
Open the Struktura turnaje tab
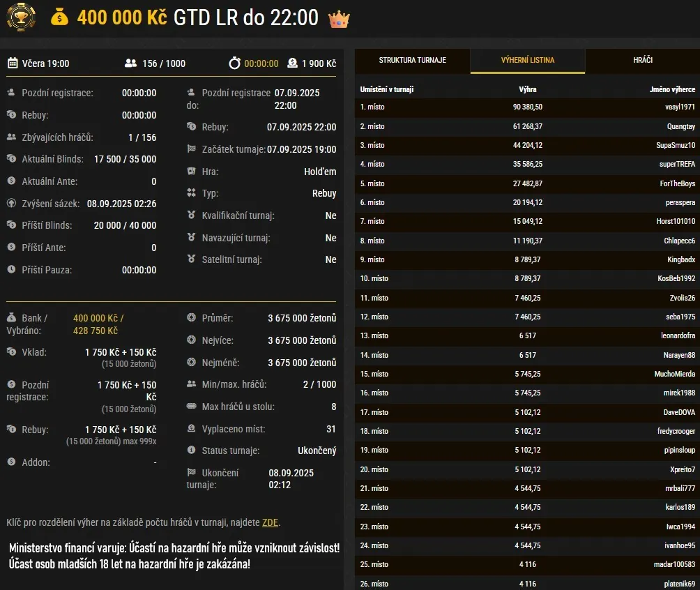(x=413, y=60)
